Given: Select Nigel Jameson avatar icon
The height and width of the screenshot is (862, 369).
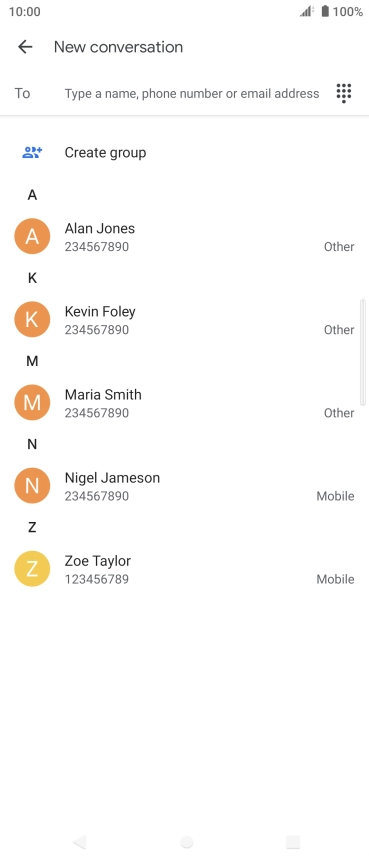Looking at the screenshot, I should (32, 485).
